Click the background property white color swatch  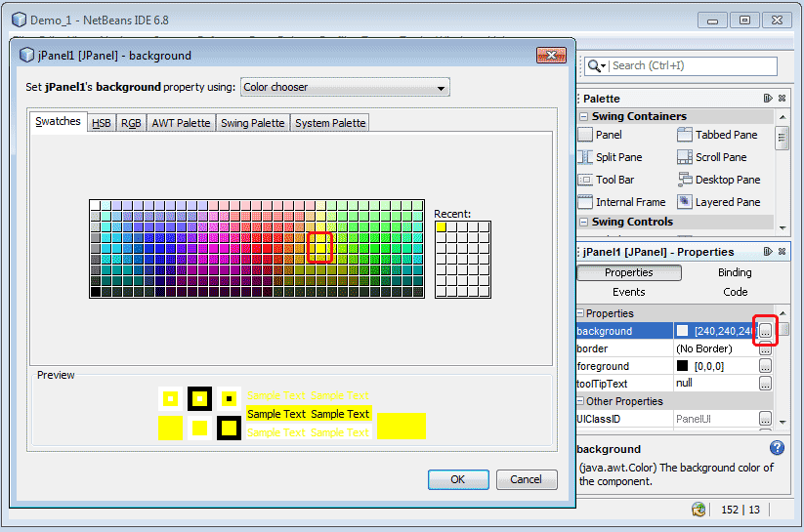click(682, 331)
